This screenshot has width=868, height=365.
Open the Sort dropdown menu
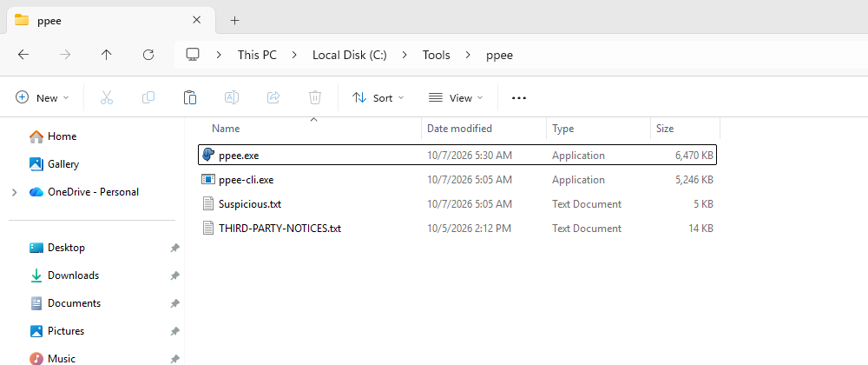tap(378, 97)
